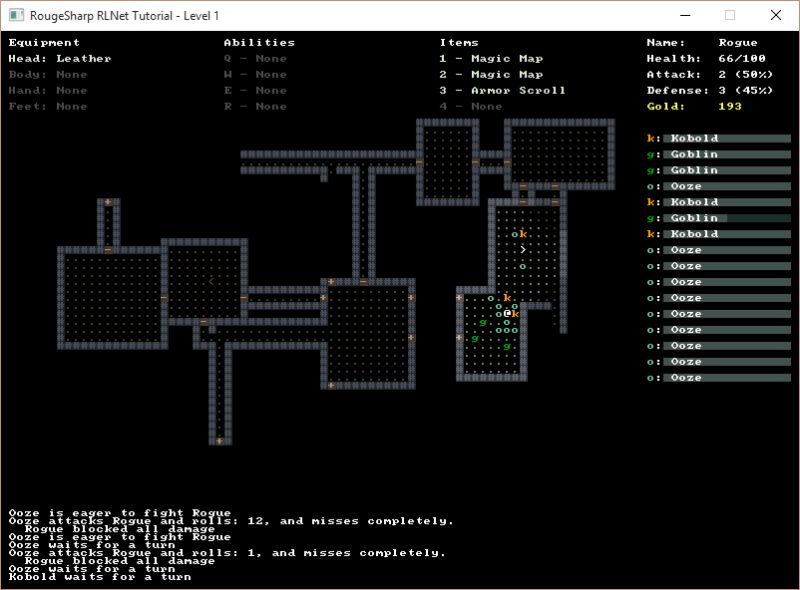
Task: Click the Hand: None equipment slot
Action: click(x=48, y=90)
